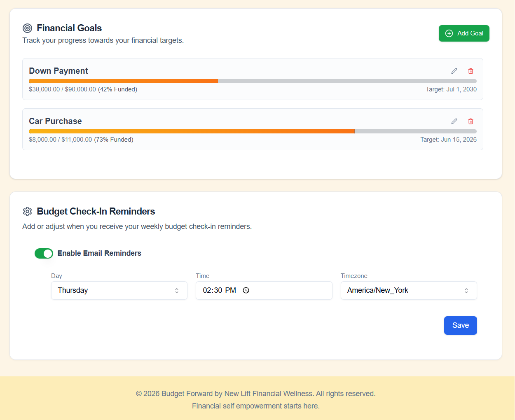Click the plus circle icon on Add Goal
This screenshot has height=420, width=515.
448,33
